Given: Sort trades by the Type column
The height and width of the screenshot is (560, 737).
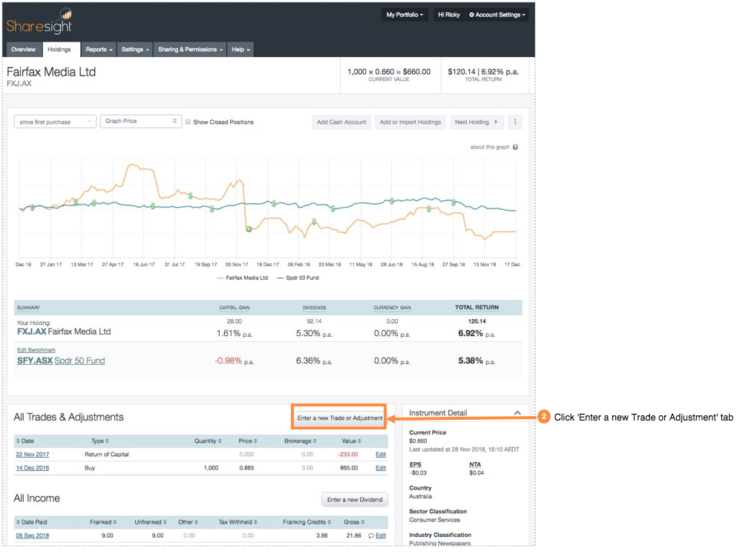Looking at the screenshot, I should 99,441.
